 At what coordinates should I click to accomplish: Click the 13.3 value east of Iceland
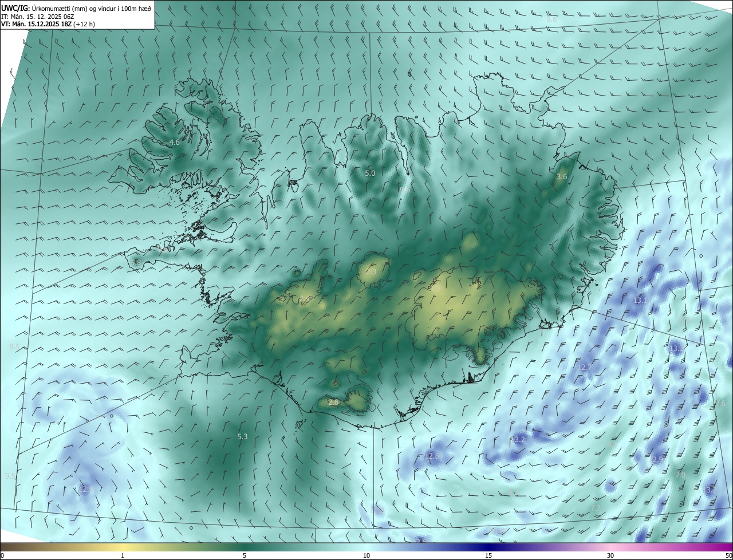pos(676,348)
